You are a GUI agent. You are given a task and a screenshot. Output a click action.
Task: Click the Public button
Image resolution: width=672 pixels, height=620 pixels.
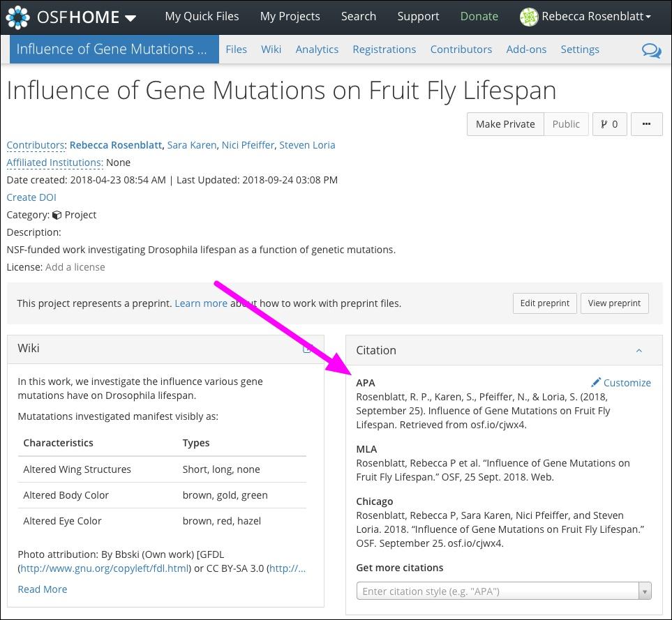[566, 124]
